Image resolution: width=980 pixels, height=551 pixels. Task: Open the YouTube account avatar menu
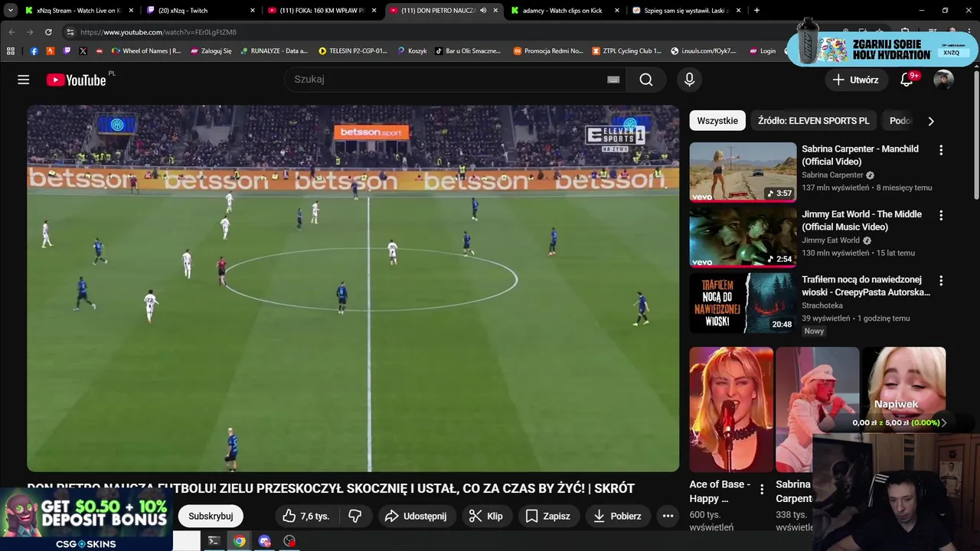tap(943, 80)
